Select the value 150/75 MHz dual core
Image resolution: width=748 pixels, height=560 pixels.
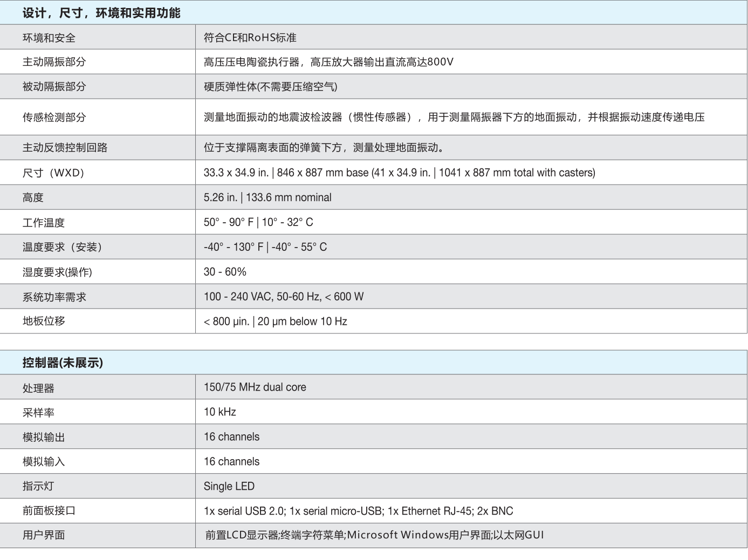click(255, 387)
